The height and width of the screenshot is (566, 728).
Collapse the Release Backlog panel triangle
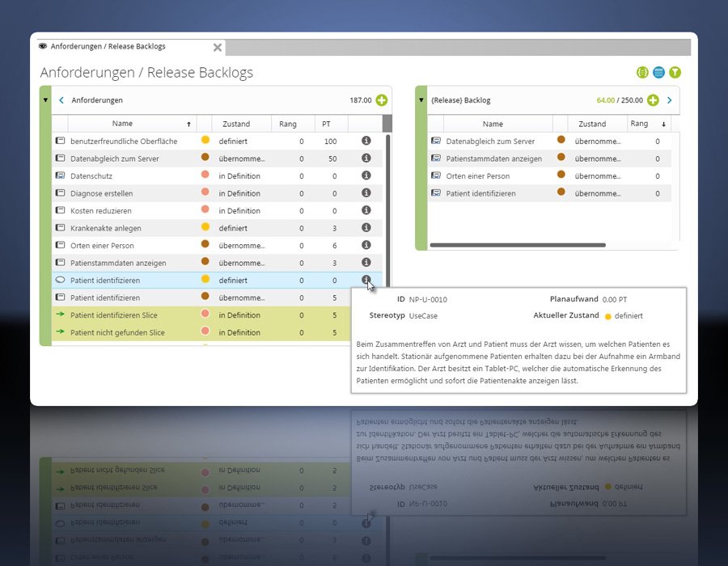(x=421, y=99)
